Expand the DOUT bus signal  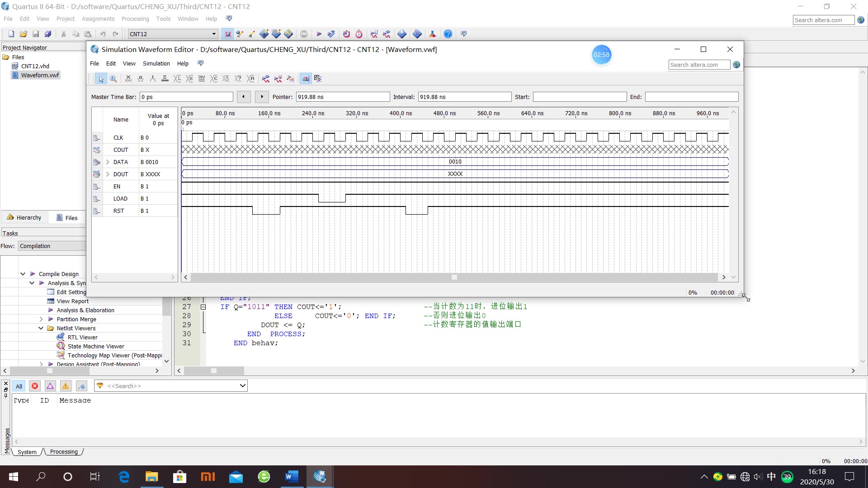pyautogui.click(x=108, y=174)
